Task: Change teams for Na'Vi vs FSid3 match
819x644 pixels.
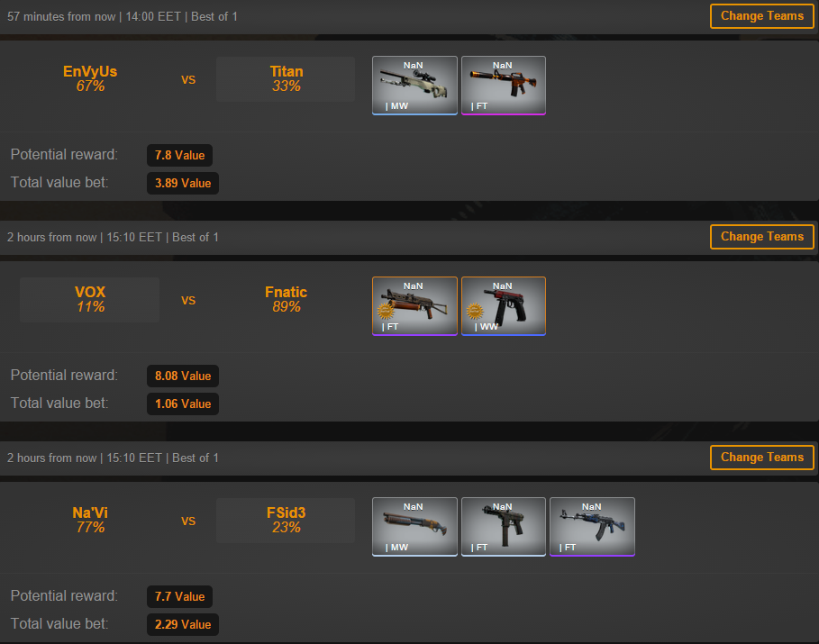Action: [x=762, y=458]
